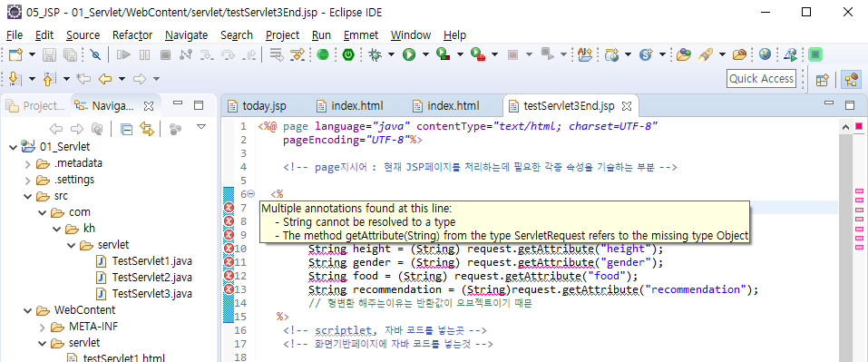Click the Save All toolbar icon
This screenshot has height=362, width=868.
[71, 54]
